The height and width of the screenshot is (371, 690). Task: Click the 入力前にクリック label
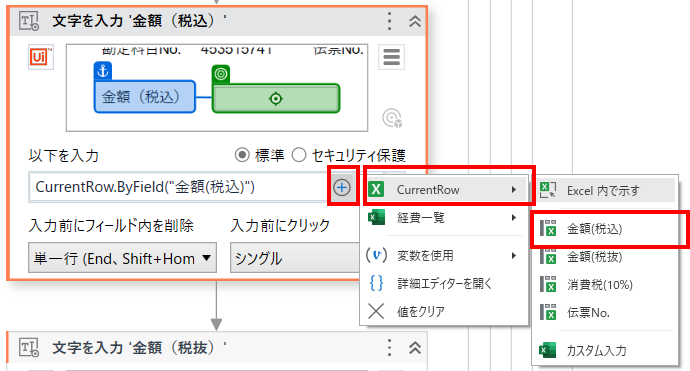[280, 225]
